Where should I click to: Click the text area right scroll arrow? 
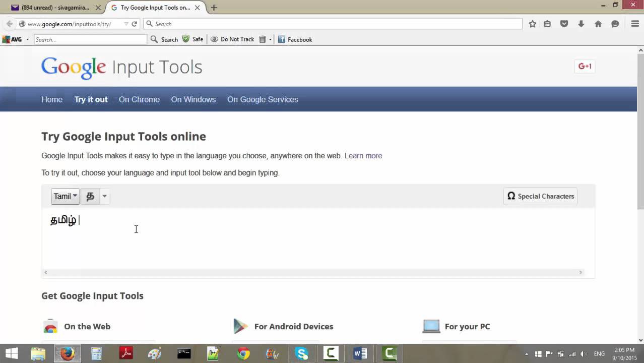click(581, 272)
